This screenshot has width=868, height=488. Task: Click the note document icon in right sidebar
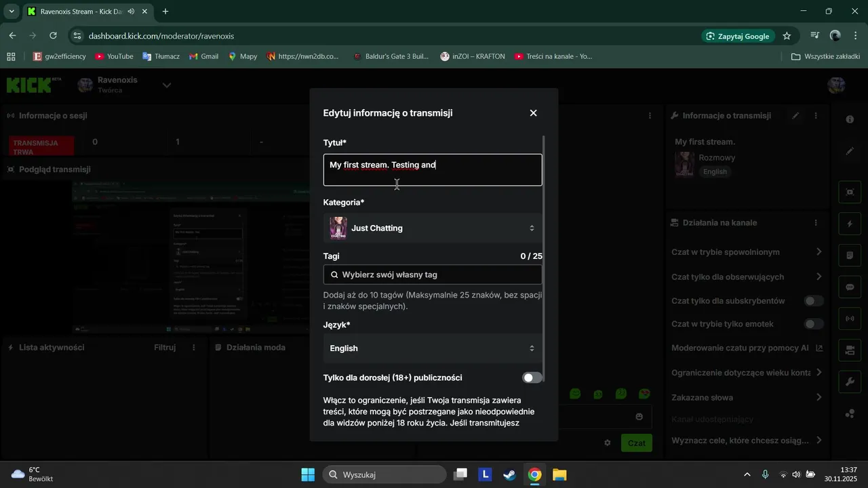pyautogui.click(x=850, y=256)
